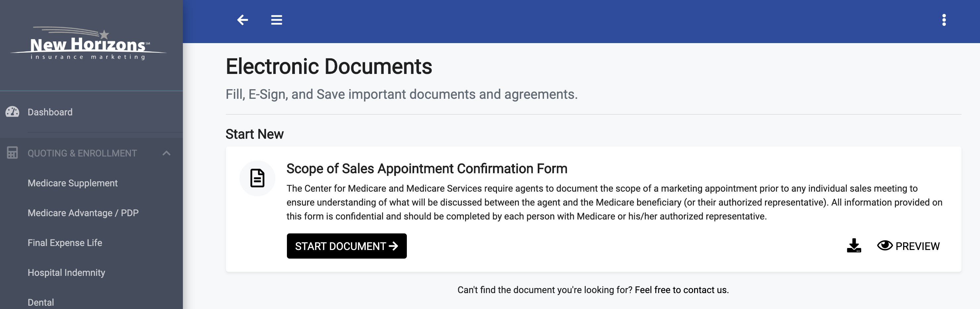Download the Scope of Sales form

tap(854, 246)
